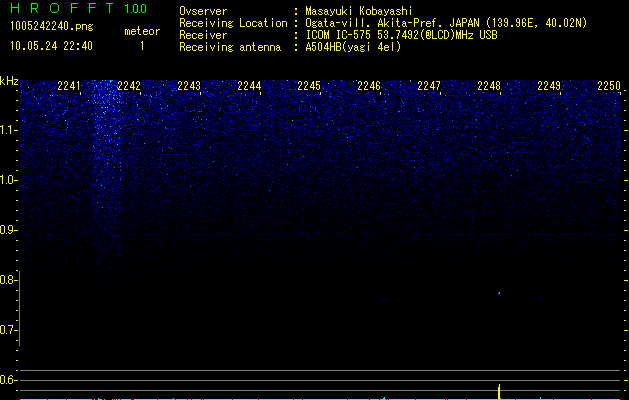
Task: Click the yellow signal spike at bottom
Action: pyautogui.click(x=499, y=392)
